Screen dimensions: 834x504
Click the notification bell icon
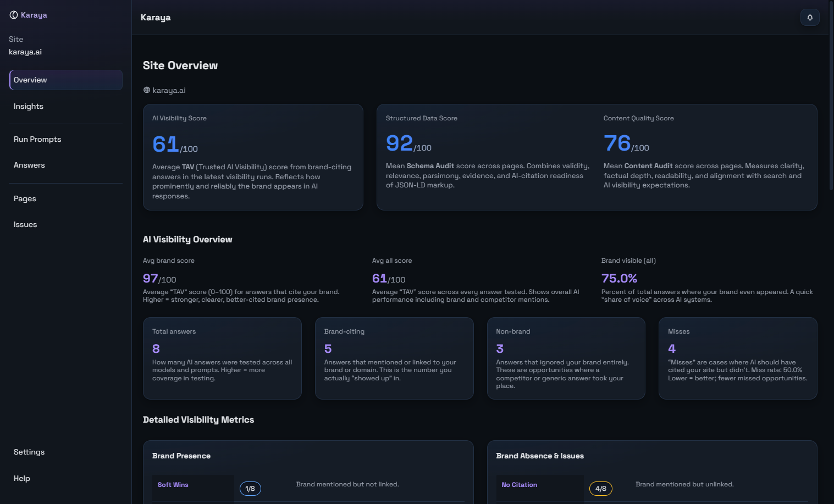tap(809, 18)
